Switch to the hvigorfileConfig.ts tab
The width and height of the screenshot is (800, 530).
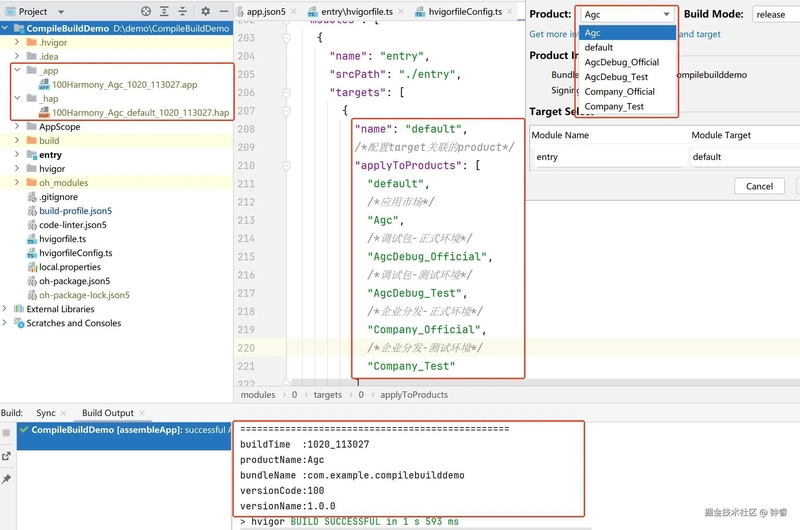465,11
